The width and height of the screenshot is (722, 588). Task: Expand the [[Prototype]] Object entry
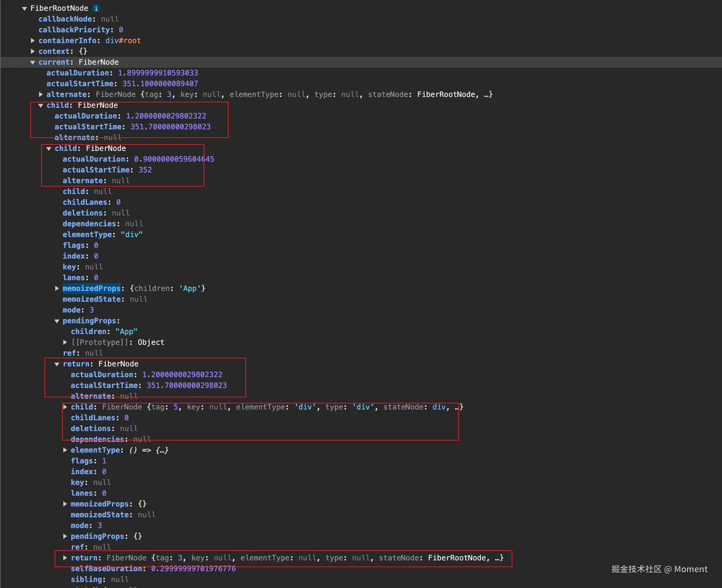65,342
